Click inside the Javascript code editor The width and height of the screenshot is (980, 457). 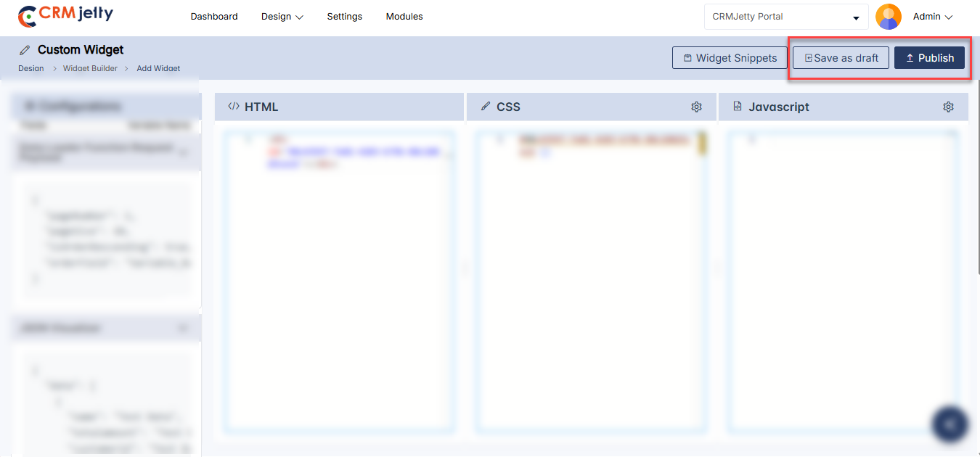[x=842, y=283]
